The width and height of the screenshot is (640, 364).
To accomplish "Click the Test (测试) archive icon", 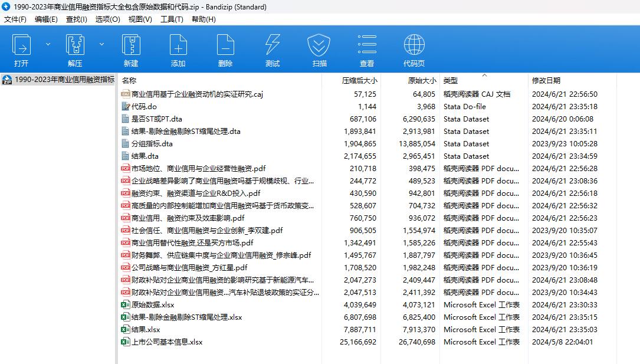I will (273, 45).
